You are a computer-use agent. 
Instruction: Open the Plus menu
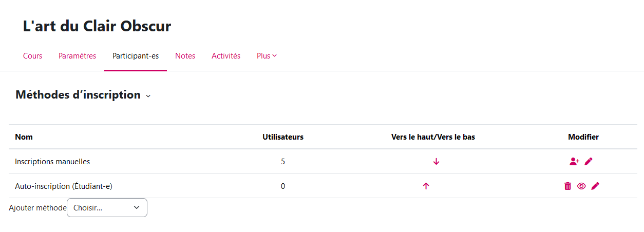point(267,56)
